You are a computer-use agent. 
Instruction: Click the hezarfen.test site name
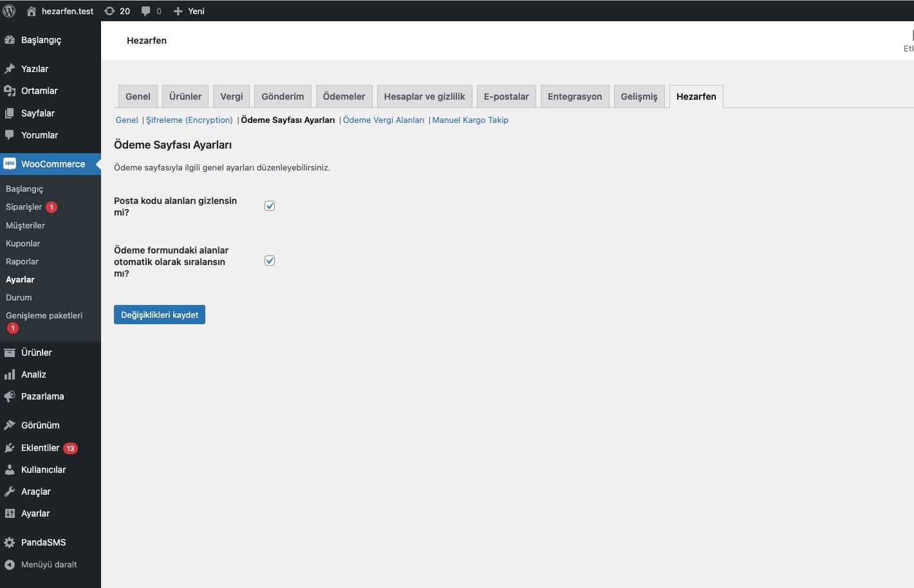pyautogui.click(x=68, y=11)
